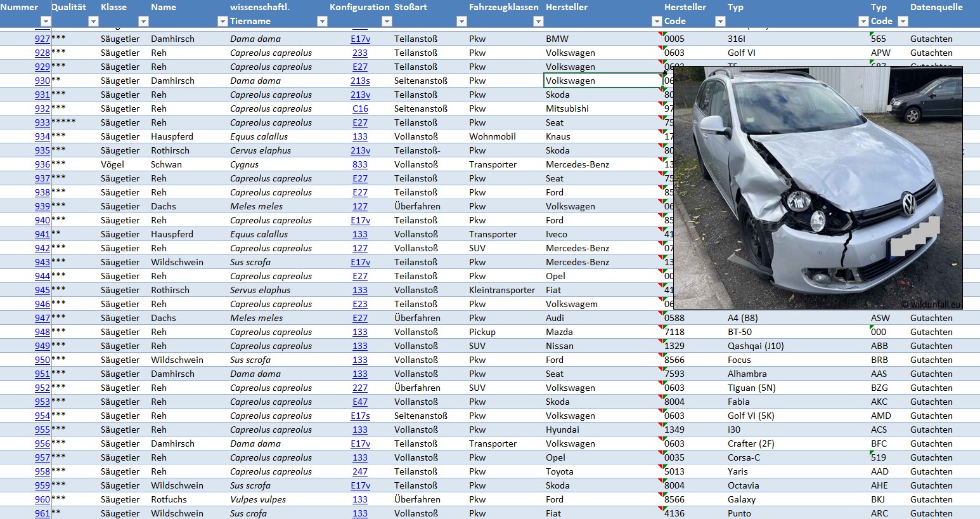
Task: Click the E47 configuration hyperlink
Action: click(x=360, y=402)
